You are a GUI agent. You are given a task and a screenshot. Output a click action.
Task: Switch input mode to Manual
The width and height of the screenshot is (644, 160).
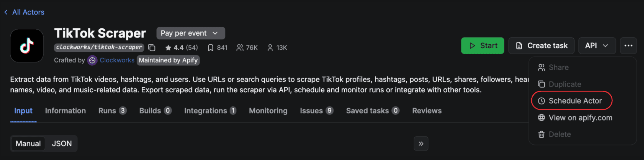coord(28,144)
